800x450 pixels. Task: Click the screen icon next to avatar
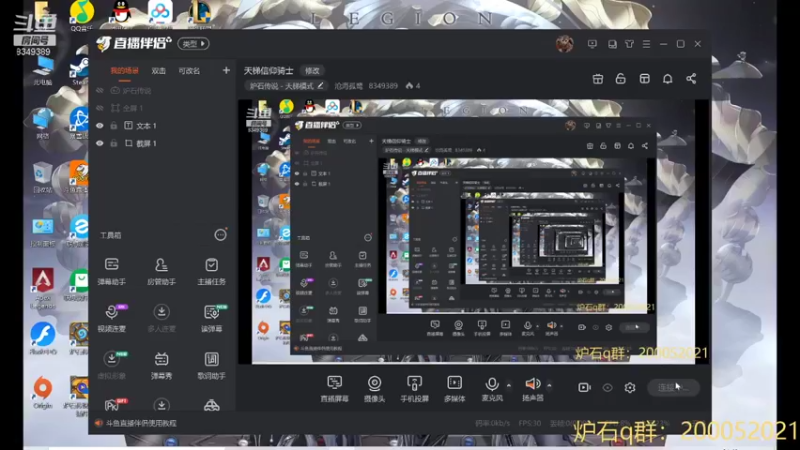click(592, 44)
